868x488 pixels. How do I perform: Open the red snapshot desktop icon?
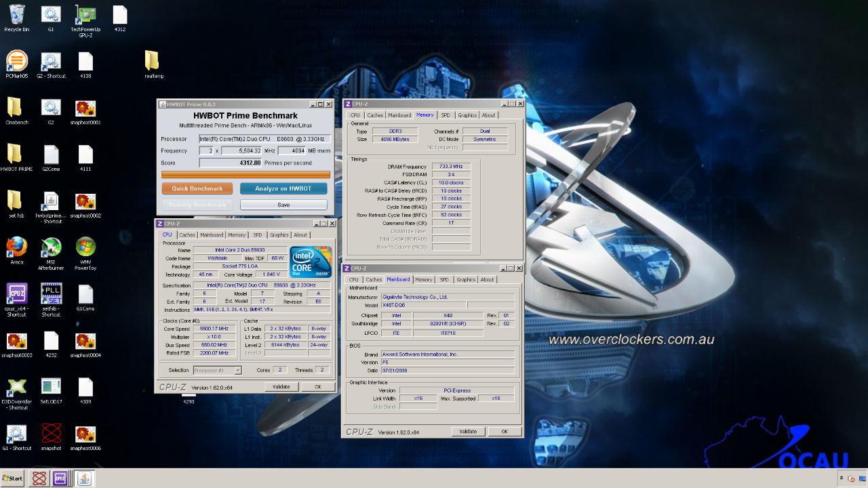(51, 437)
